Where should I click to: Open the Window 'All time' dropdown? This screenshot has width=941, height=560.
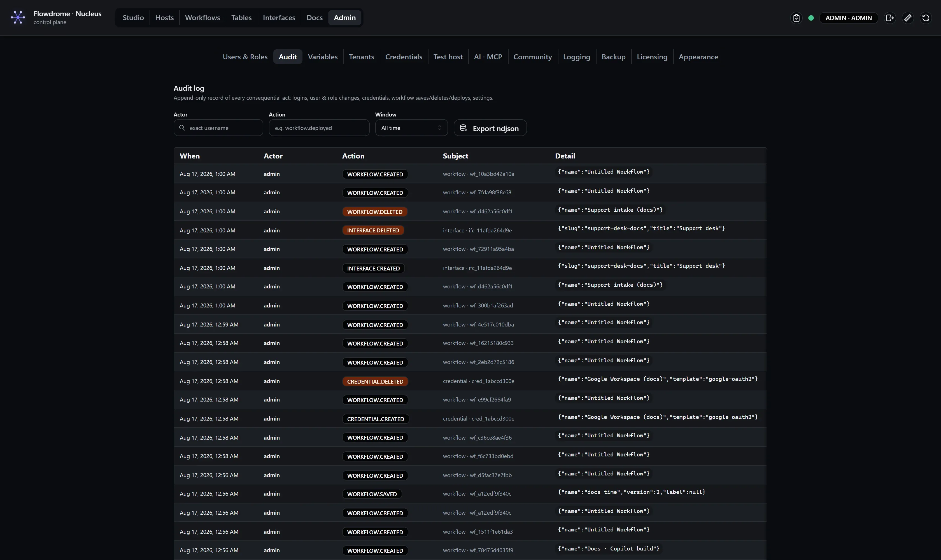pyautogui.click(x=411, y=128)
